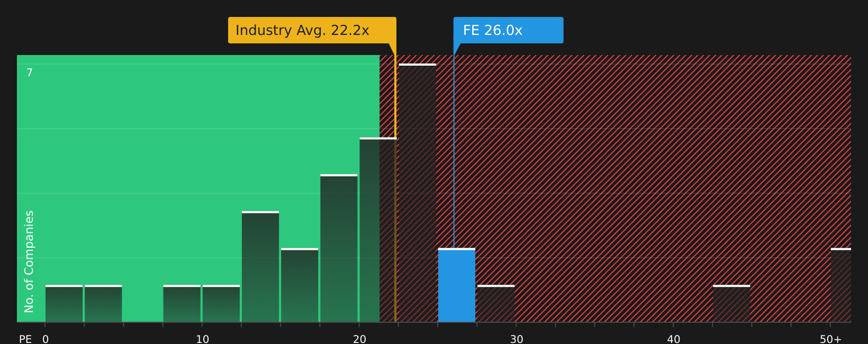The height and width of the screenshot is (344, 868).
Task: Click the histogram bar starting at PE 0
Action: click(64, 304)
